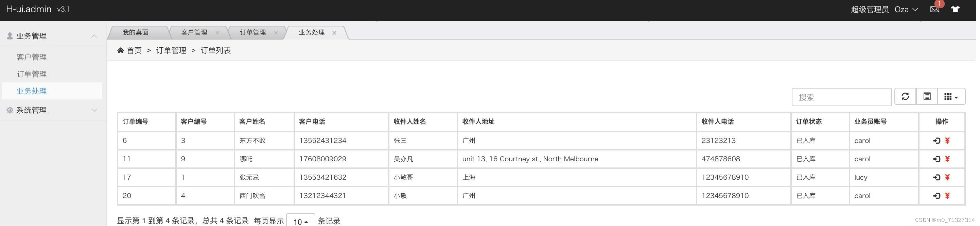Click red yen icon for order 11
980x226 pixels.
point(947,159)
